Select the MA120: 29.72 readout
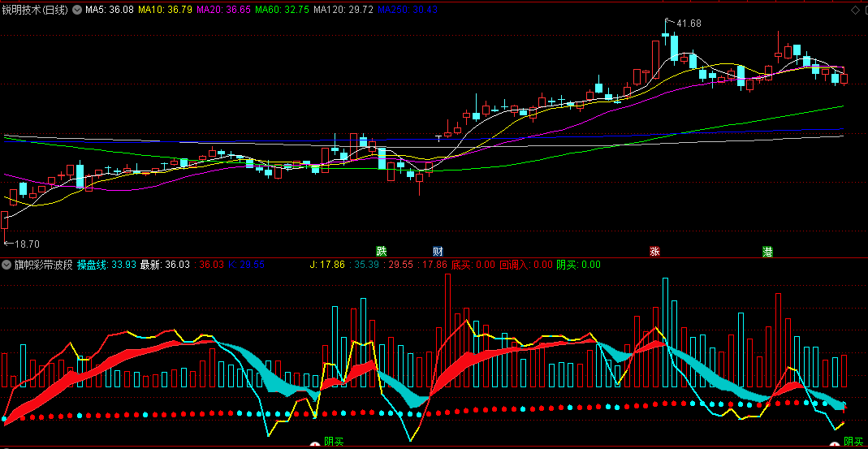Viewport: 868px width, 449px height. coord(343,10)
